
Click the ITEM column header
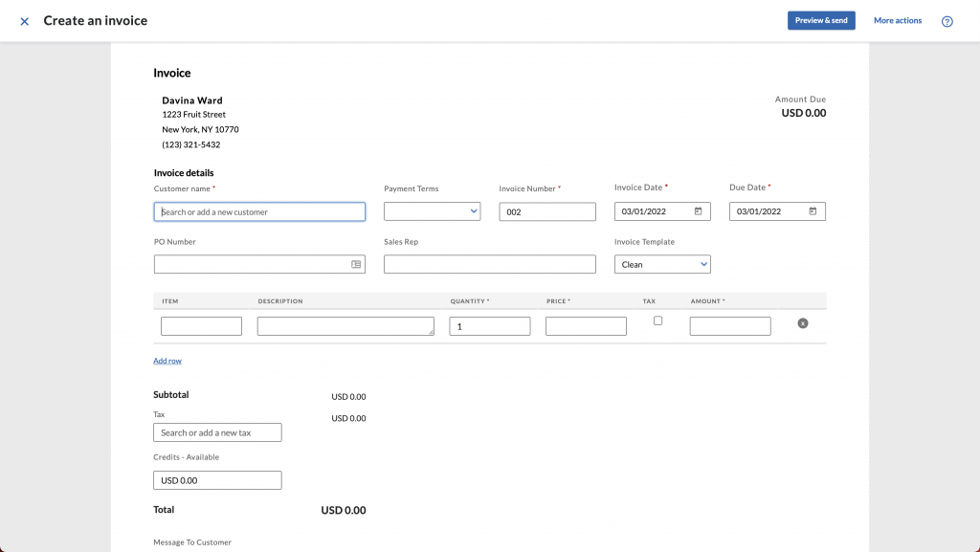(x=170, y=301)
